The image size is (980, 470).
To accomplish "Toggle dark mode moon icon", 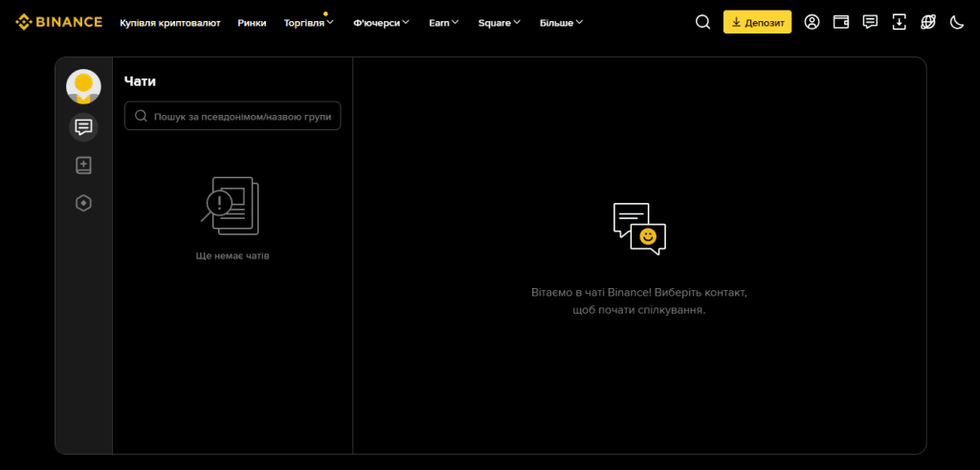I will pos(957,23).
